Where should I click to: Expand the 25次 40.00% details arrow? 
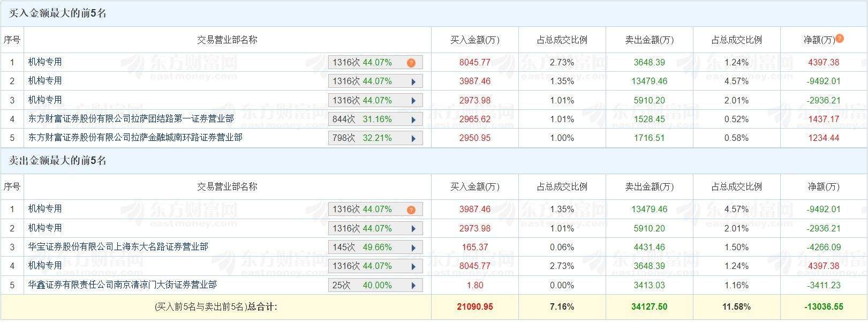(413, 286)
